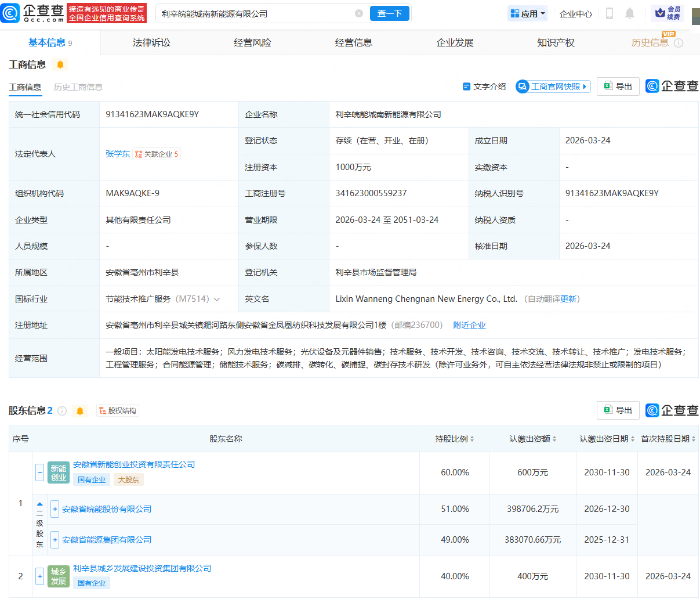Switch to 历史工商信息 sub-tab

coord(78,87)
